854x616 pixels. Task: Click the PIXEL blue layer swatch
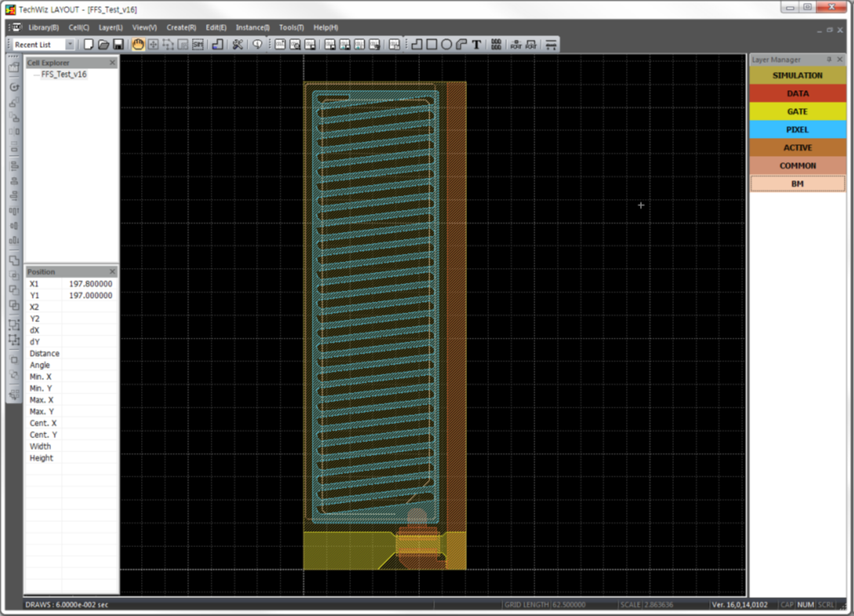[x=798, y=129]
